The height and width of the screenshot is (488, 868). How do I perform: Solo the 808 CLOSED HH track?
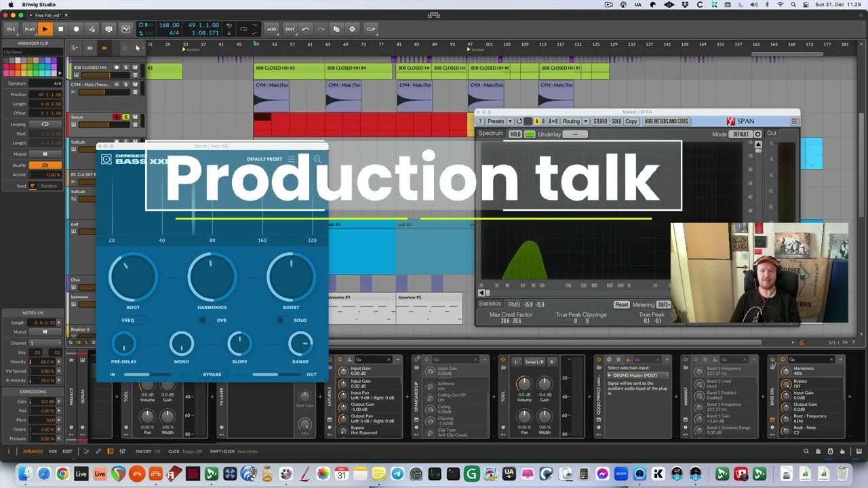[125, 68]
